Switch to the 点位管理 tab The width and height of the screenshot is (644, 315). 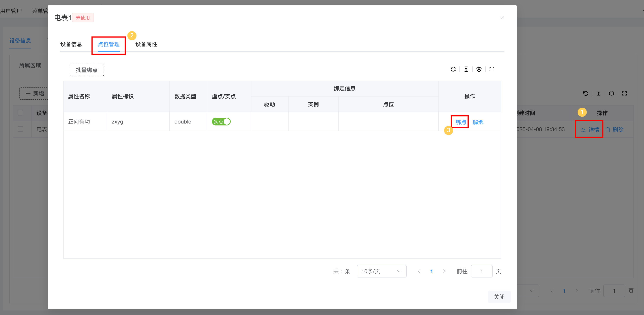(109, 44)
